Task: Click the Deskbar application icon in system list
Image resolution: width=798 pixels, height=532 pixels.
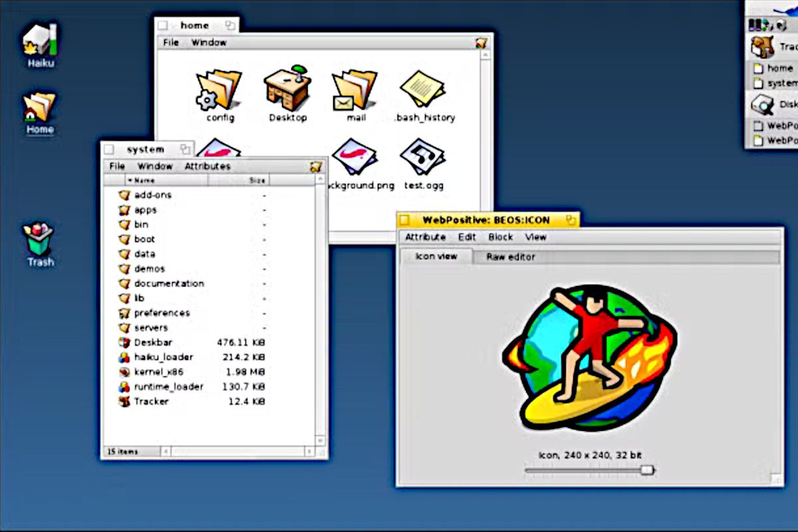Action: [124, 342]
